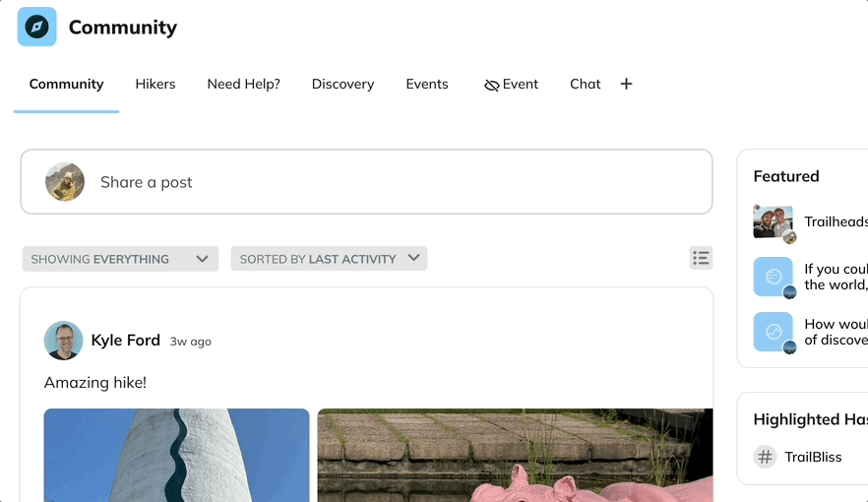Open the "If you coul" featured post text
868x502 pixels.
pos(836,277)
